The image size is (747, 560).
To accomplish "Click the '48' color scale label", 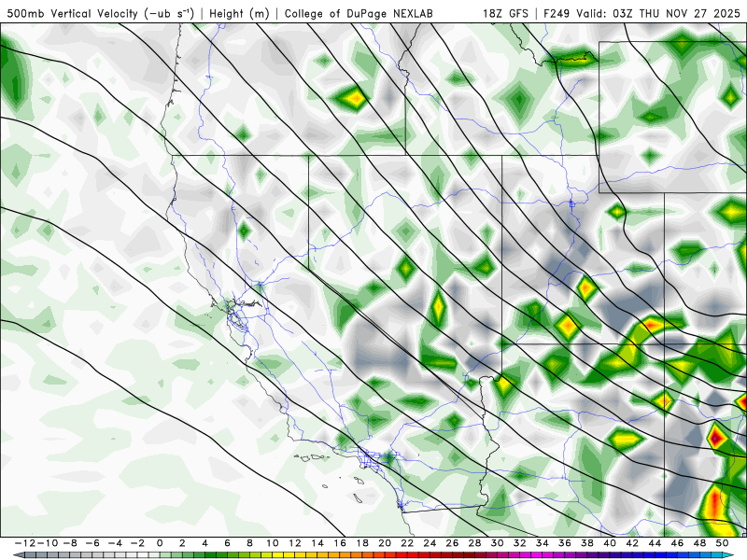I will [699, 543].
